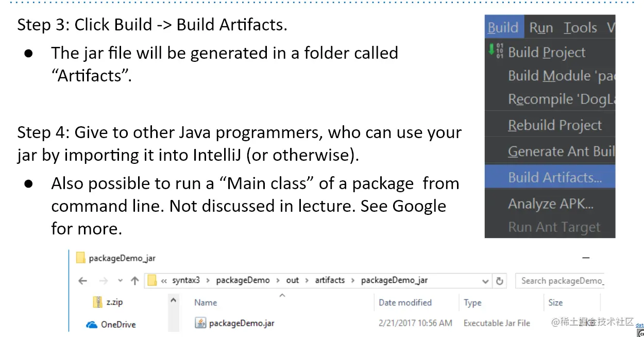This screenshot has width=644, height=337.
Task: Click the folder icon in the address bar
Action: tap(151, 280)
